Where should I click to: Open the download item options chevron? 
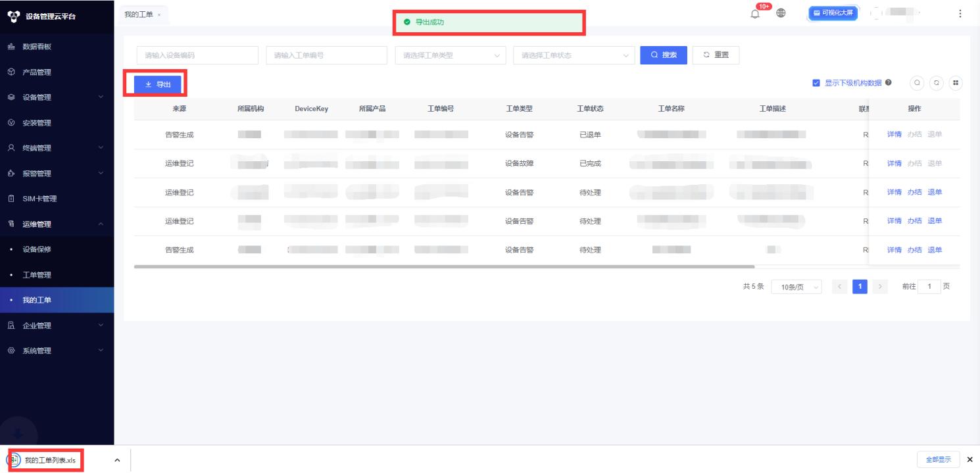(118, 460)
